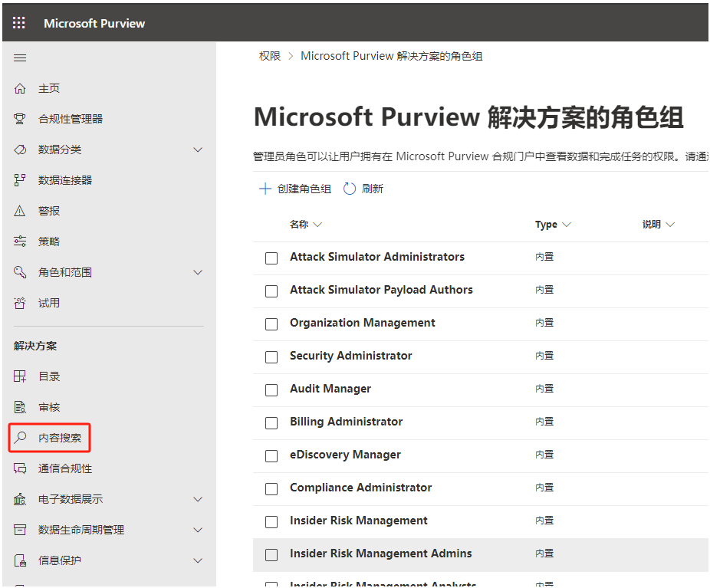Go to 主页 in the sidebar
The width and height of the screenshot is (710, 588).
(49, 88)
